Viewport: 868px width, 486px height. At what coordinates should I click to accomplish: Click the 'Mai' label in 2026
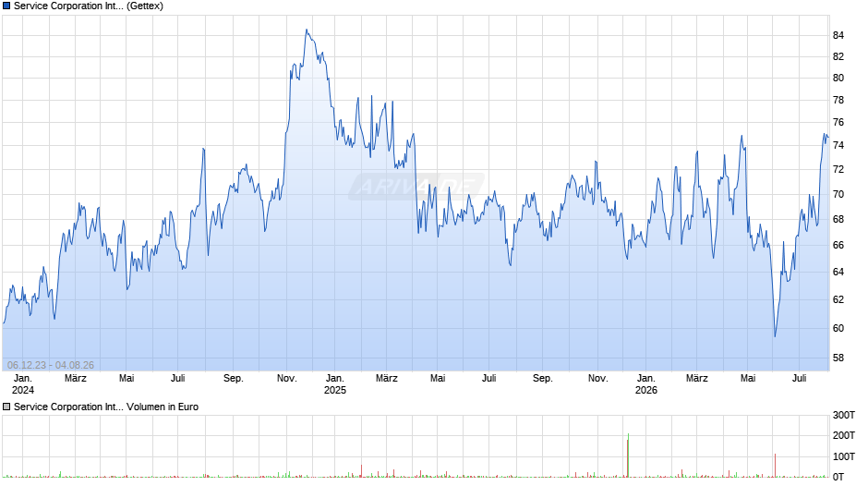coord(748,379)
